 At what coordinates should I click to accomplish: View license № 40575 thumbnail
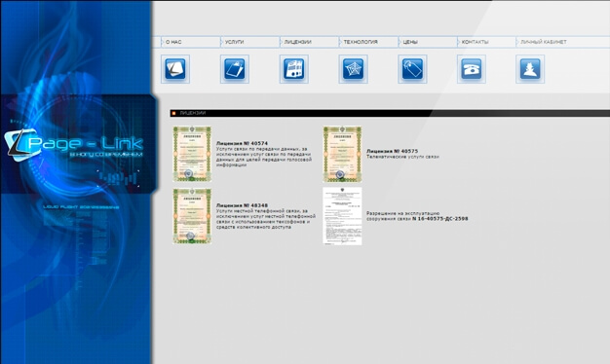tap(342, 154)
